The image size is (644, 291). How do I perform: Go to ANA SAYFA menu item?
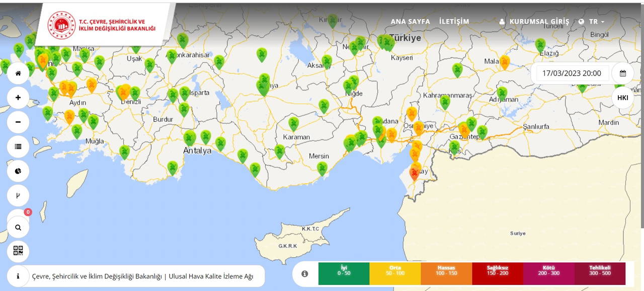(410, 22)
